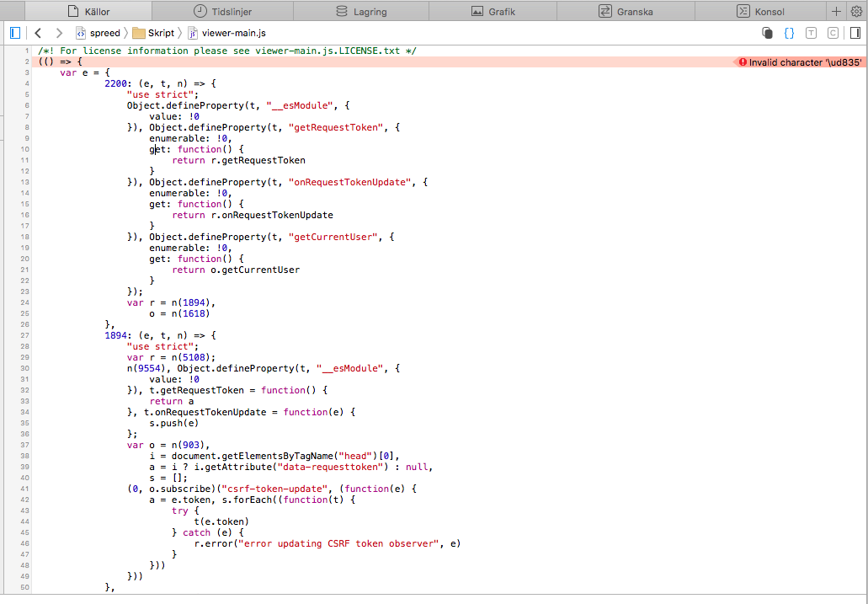Click "data-requesttoken" string in code
The height and width of the screenshot is (604, 868).
click(x=330, y=468)
